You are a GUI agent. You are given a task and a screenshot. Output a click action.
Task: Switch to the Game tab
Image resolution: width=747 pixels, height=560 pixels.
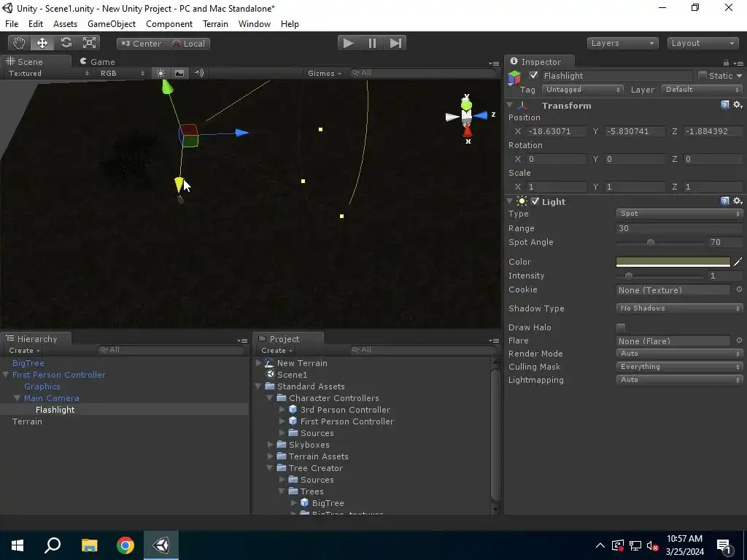(98, 62)
